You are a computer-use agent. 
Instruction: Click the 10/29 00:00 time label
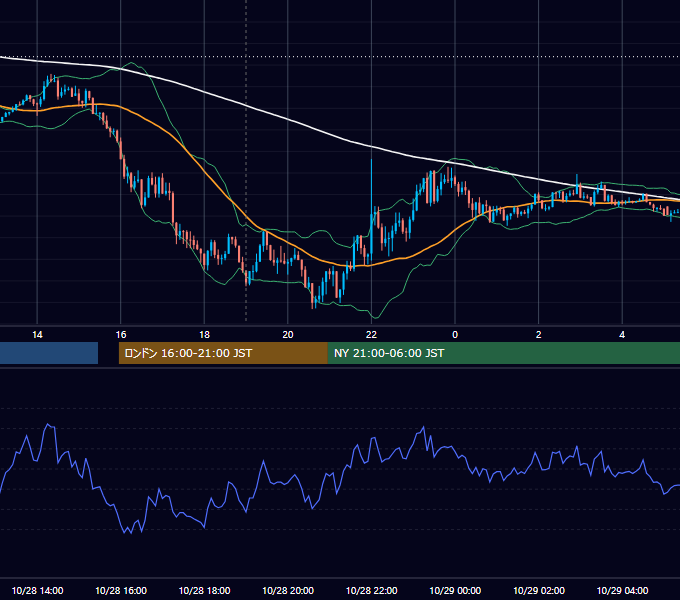click(x=455, y=590)
